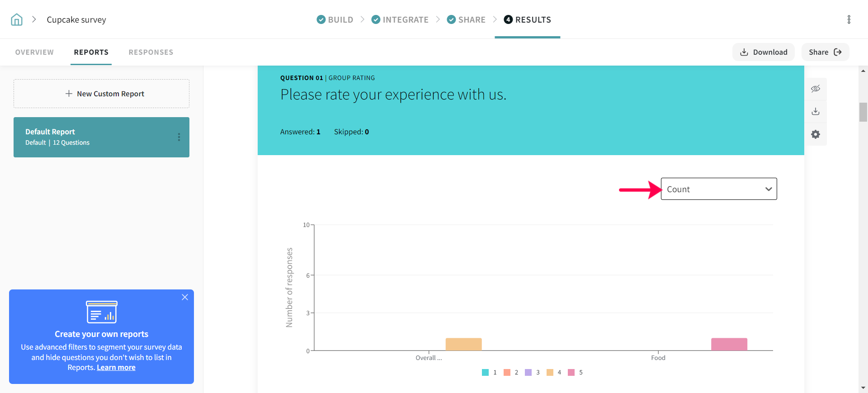Switch to the Overview tab
The image size is (868, 393).
34,52
